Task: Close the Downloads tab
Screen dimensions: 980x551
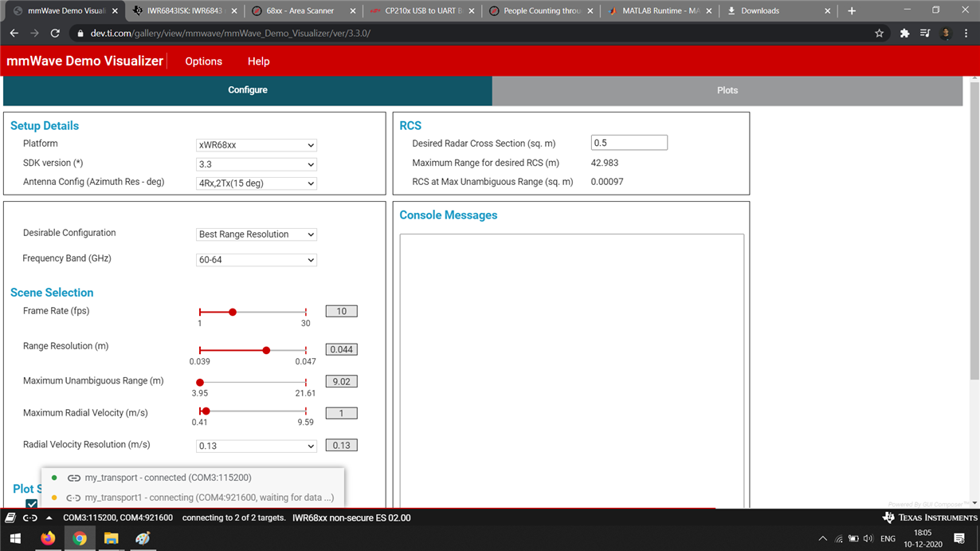Action: (x=828, y=11)
